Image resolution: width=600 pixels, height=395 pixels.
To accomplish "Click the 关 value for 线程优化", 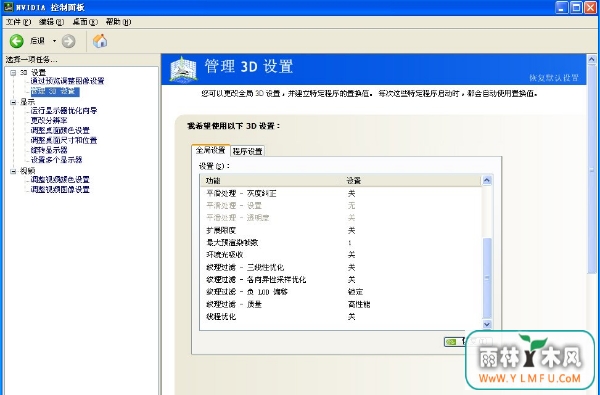I will 351,317.
